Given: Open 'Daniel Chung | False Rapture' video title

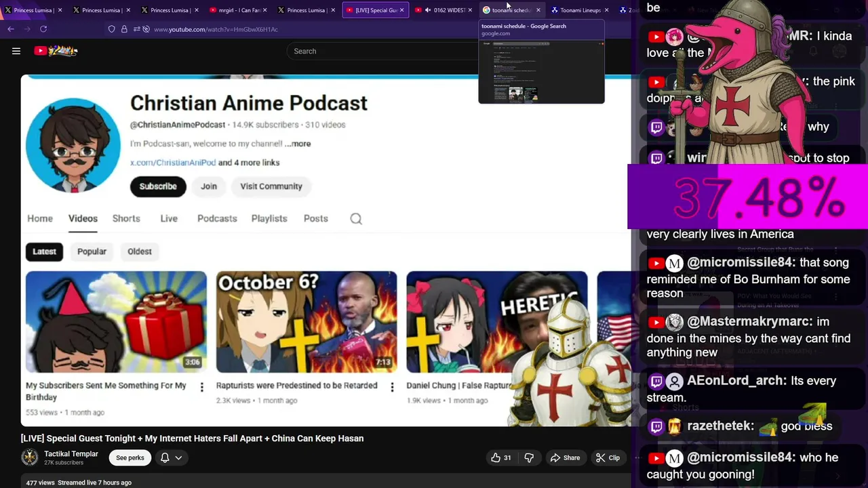Looking at the screenshot, I should click(x=459, y=386).
